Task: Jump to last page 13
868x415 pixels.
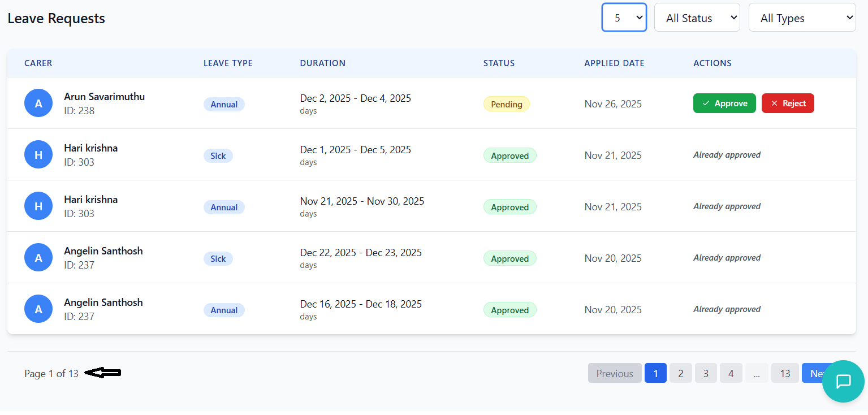Action: point(784,373)
